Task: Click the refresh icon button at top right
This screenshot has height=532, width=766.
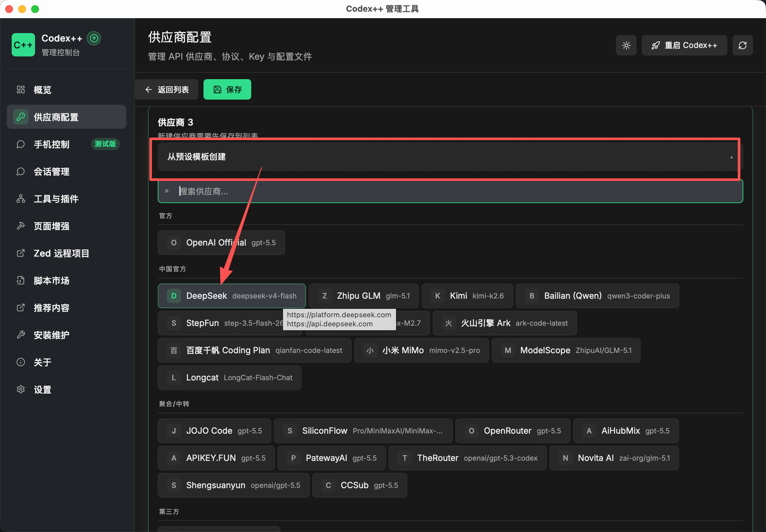Action: coord(742,45)
